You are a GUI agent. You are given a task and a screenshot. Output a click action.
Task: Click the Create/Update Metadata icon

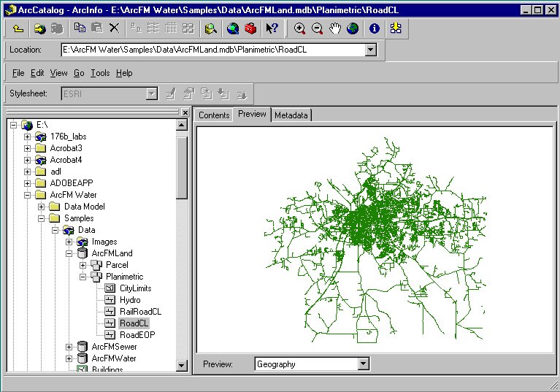[206, 94]
